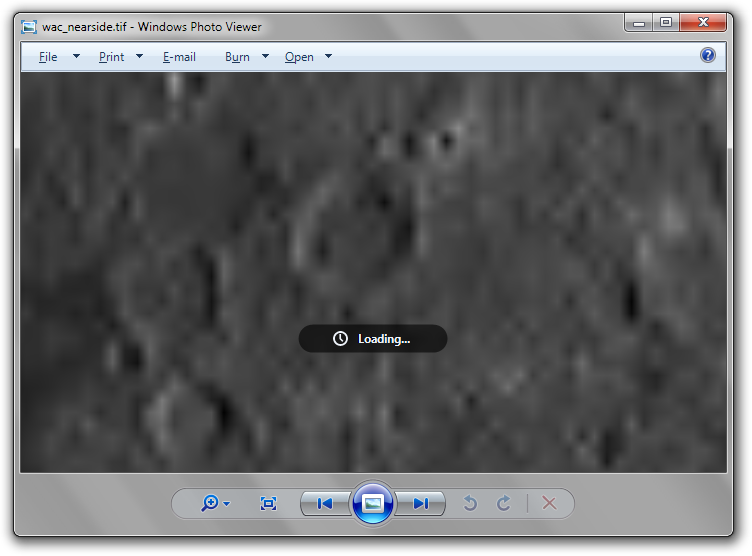Expand the zoom slider dropdown arrow
Viewport: 752px width, 556px height.
click(227, 504)
